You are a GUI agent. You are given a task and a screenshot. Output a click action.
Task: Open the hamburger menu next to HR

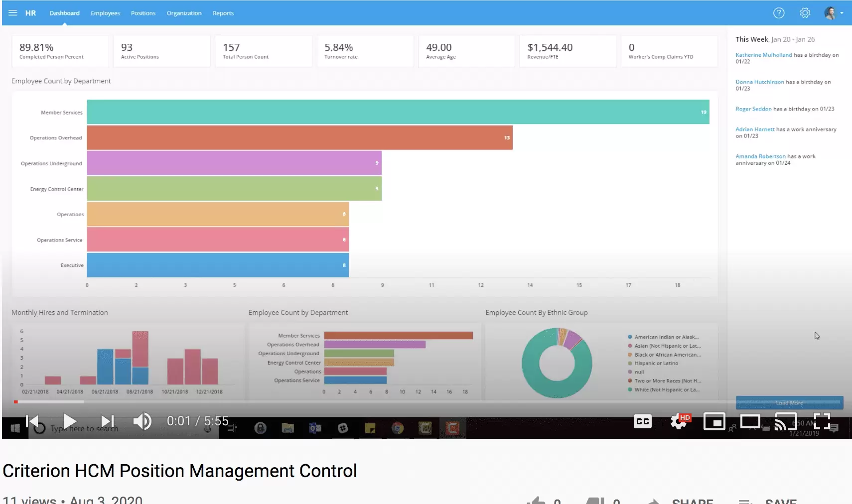pyautogui.click(x=13, y=13)
